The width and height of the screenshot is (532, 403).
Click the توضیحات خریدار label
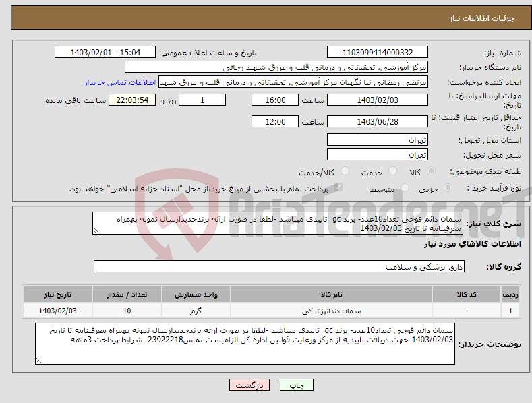[x=490, y=344]
